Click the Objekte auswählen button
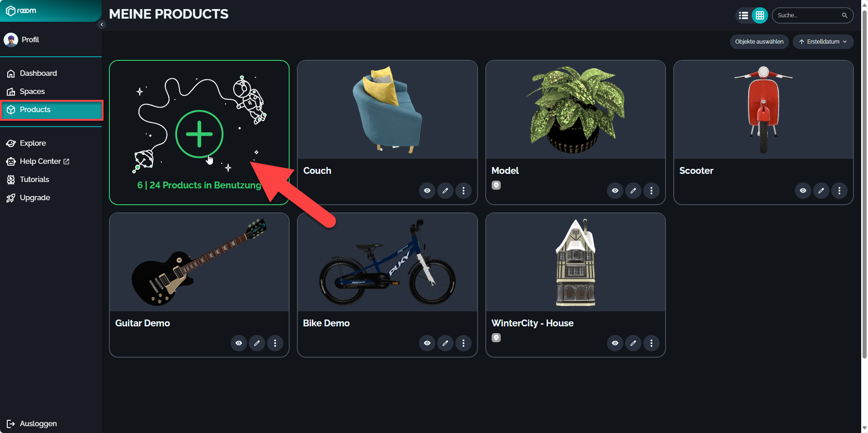868x433 pixels. (x=759, y=42)
